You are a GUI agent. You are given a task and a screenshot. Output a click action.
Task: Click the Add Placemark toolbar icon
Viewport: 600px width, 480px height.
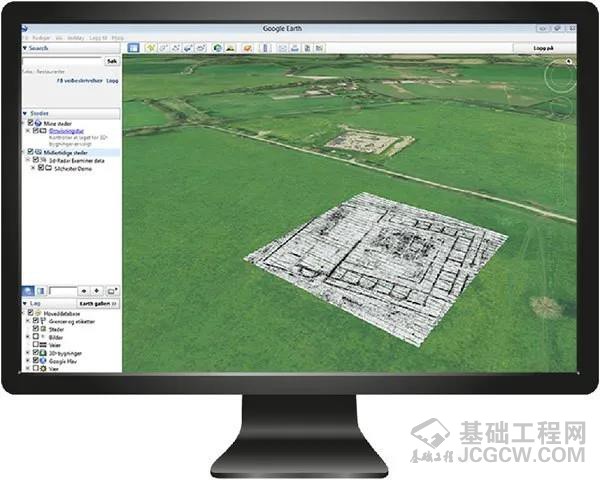pos(149,46)
